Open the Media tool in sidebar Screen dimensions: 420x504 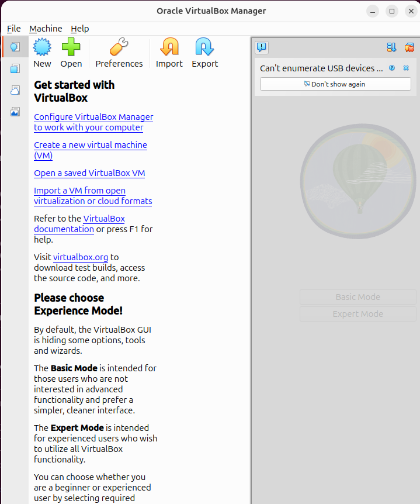click(x=15, y=112)
